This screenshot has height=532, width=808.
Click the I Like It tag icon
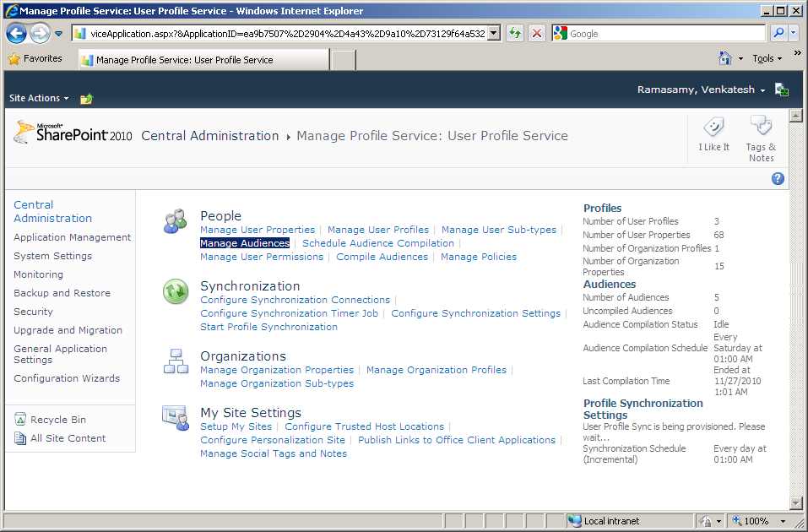pos(713,126)
